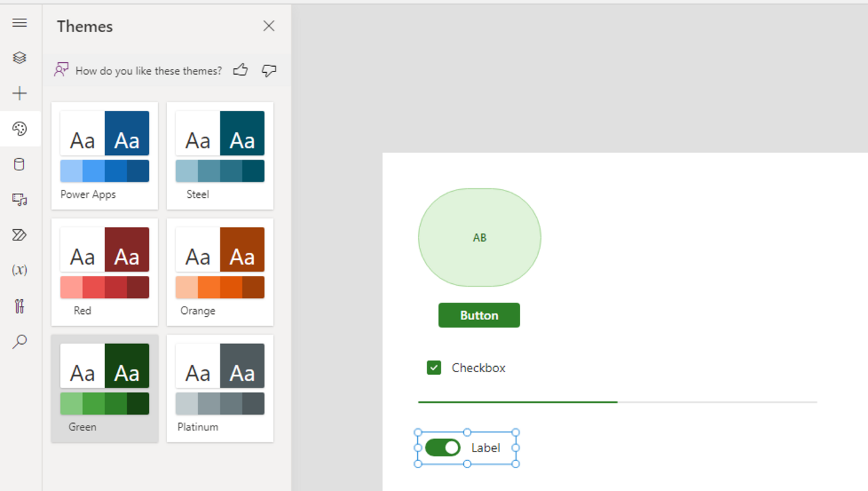Uncheck the green Checkbox control
The height and width of the screenshot is (491, 868).
click(x=434, y=368)
